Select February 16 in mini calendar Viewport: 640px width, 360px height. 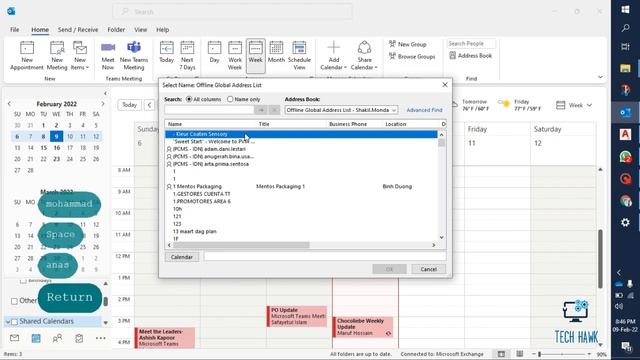click(56, 148)
